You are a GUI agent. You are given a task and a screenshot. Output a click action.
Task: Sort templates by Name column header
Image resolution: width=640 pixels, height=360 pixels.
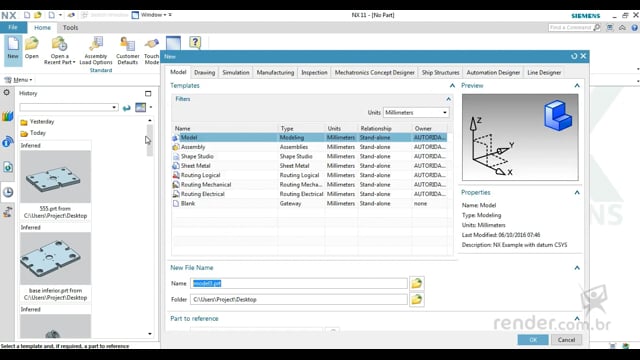225,128
